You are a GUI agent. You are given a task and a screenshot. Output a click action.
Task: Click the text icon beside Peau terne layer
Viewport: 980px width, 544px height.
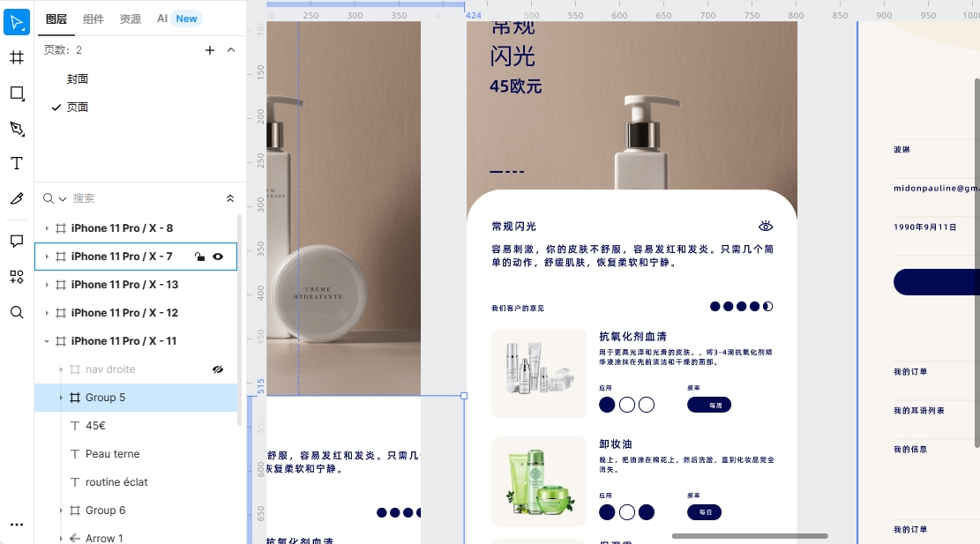coord(75,454)
